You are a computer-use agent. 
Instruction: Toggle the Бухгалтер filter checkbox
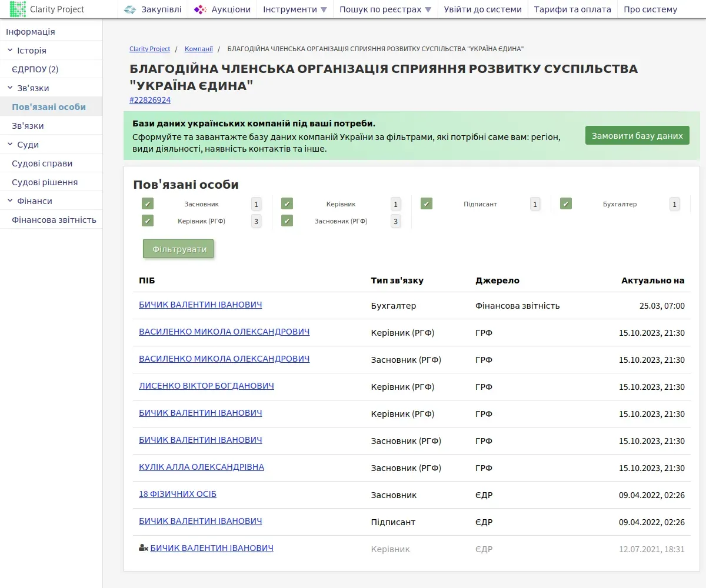[x=566, y=204]
